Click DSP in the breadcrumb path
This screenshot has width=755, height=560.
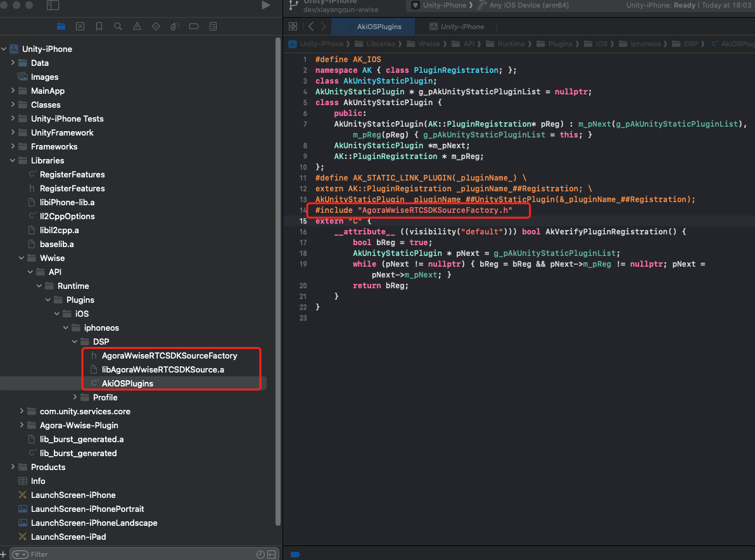point(685,44)
